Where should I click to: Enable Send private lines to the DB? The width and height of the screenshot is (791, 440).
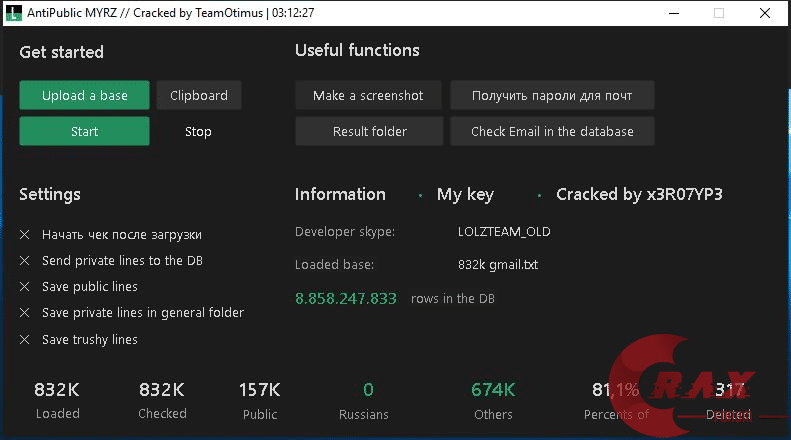[x=25, y=261]
